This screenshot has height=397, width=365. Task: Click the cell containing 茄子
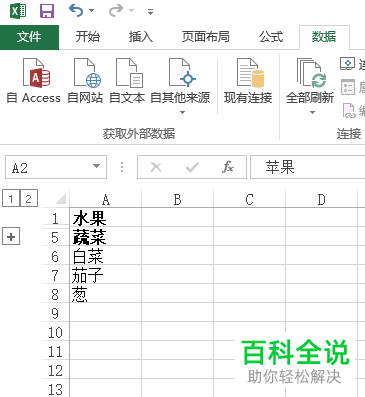point(106,275)
